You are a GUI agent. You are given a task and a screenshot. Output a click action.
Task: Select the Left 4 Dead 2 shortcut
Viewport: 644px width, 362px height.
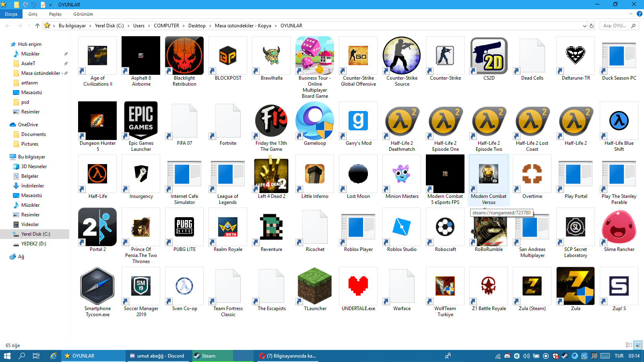coord(271,174)
